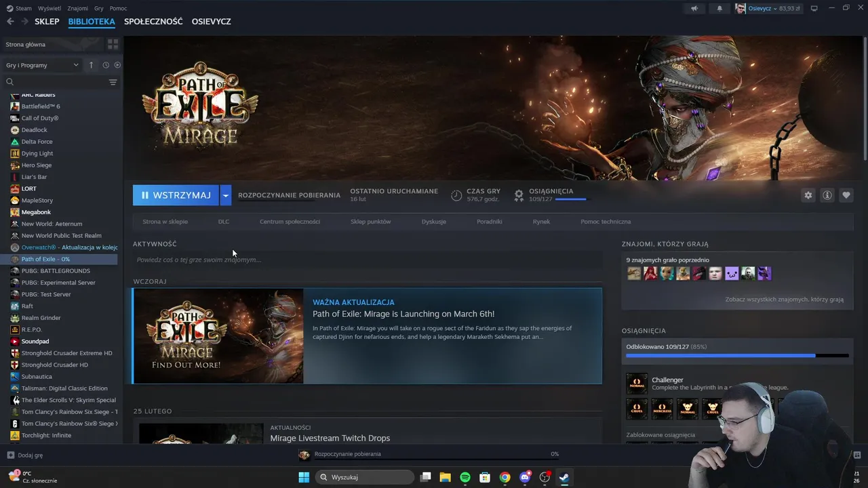
Task: Open Pomoc techniczna link
Action: click(x=606, y=222)
